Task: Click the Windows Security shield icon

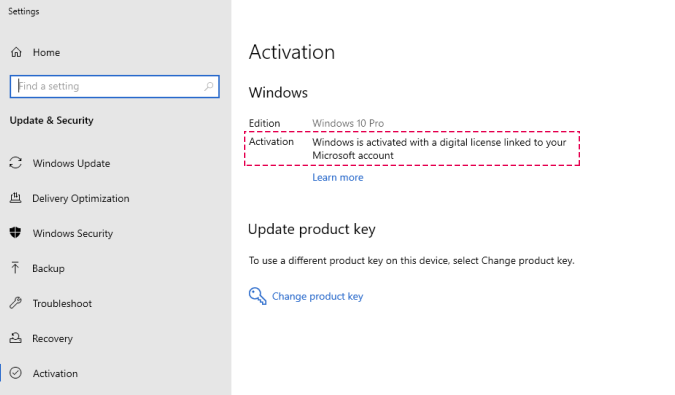Action: click(15, 232)
